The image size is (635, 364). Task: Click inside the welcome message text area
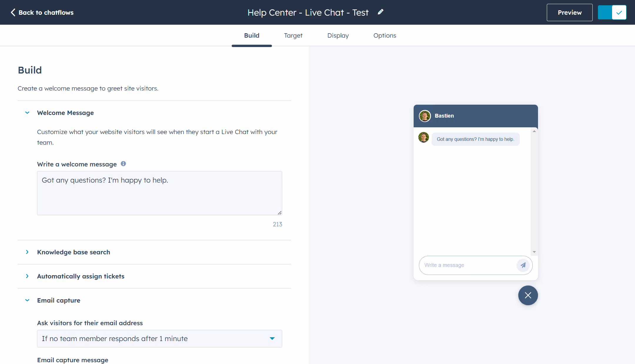click(x=159, y=193)
